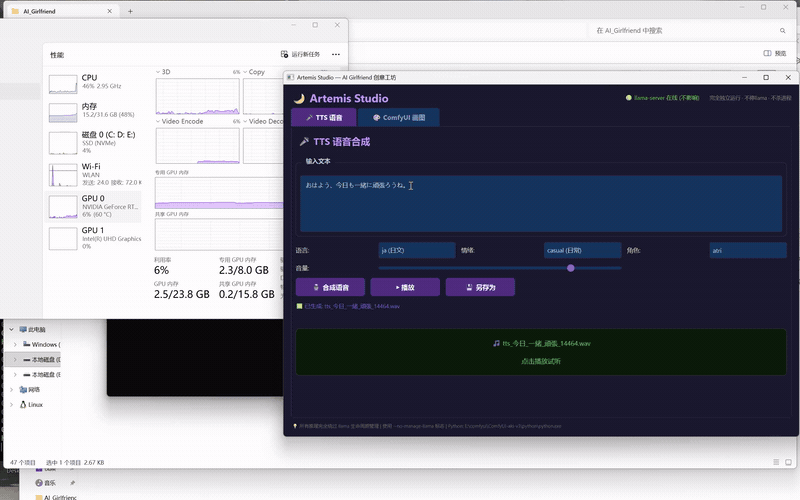Click the '0.2/15.8 GB' shared GPU memory value
The image size is (800, 500).
[246, 294]
